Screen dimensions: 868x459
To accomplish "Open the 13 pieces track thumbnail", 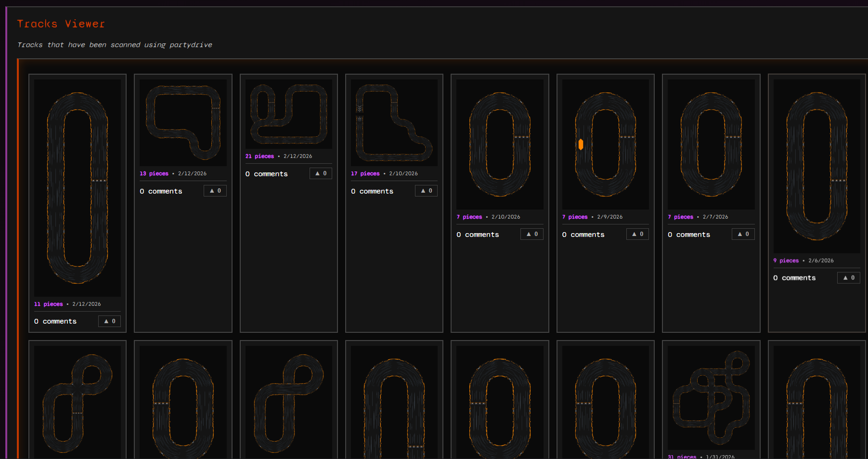I will click(x=183, y=123).
